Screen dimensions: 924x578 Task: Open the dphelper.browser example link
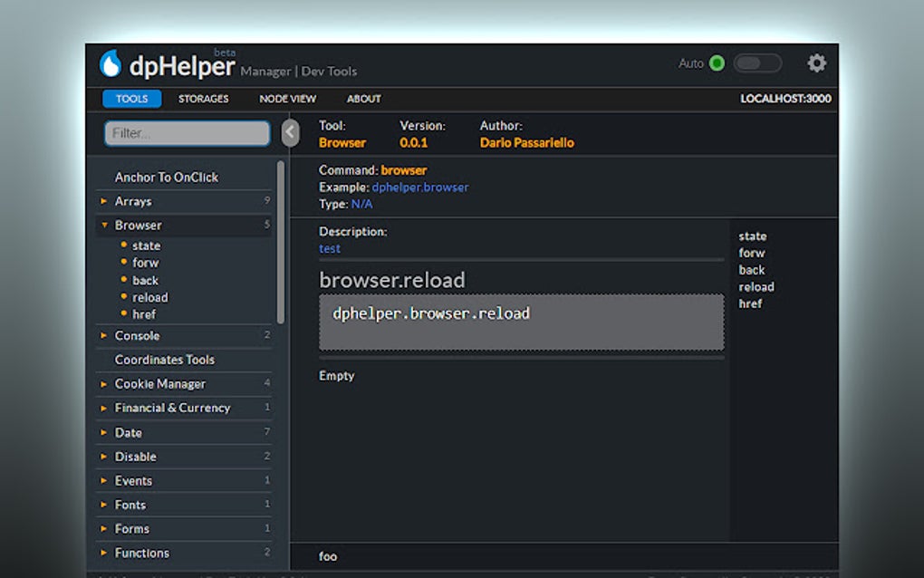pos(422,187)
